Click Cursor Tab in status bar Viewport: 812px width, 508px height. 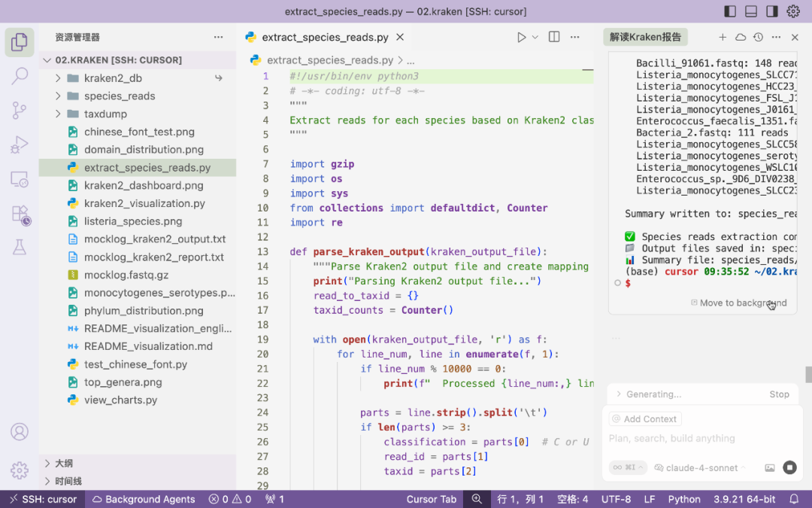[x=431, y=499]
